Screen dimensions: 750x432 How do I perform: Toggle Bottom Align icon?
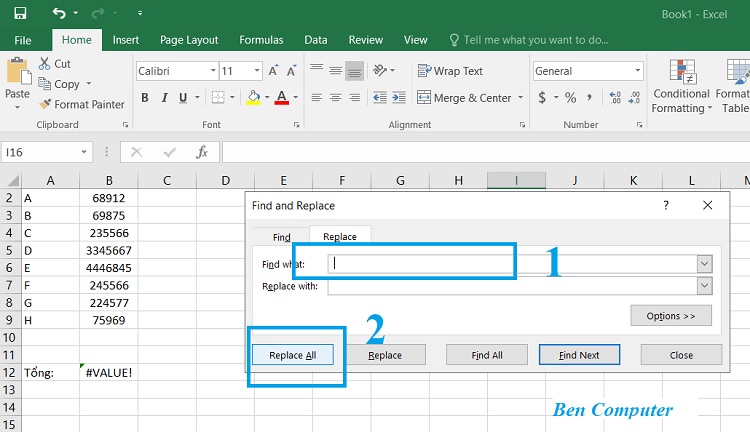[354, 71]
